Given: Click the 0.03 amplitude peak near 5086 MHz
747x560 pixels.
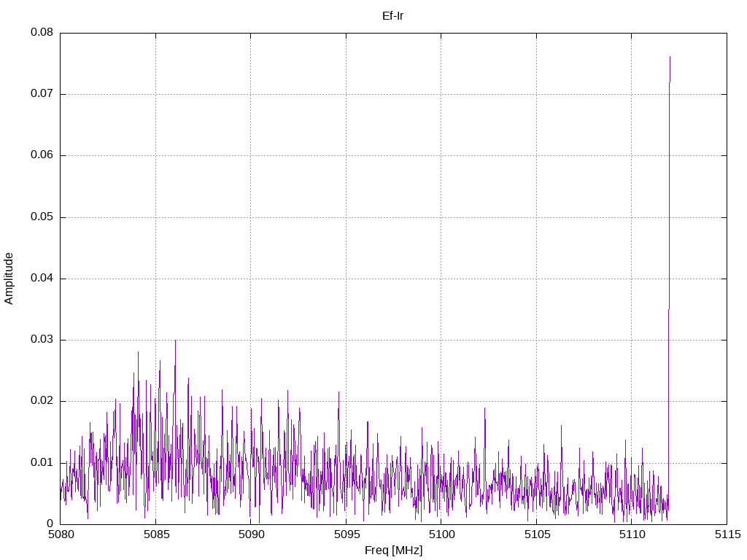Looking at the screenshot, I should [175, 341].
